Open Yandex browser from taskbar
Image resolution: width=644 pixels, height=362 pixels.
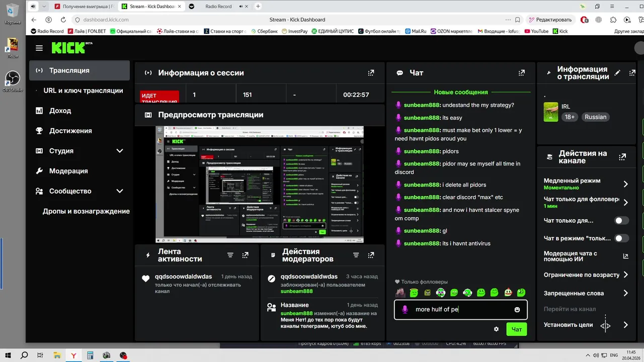pyautogui.click(x=73, y=355)
